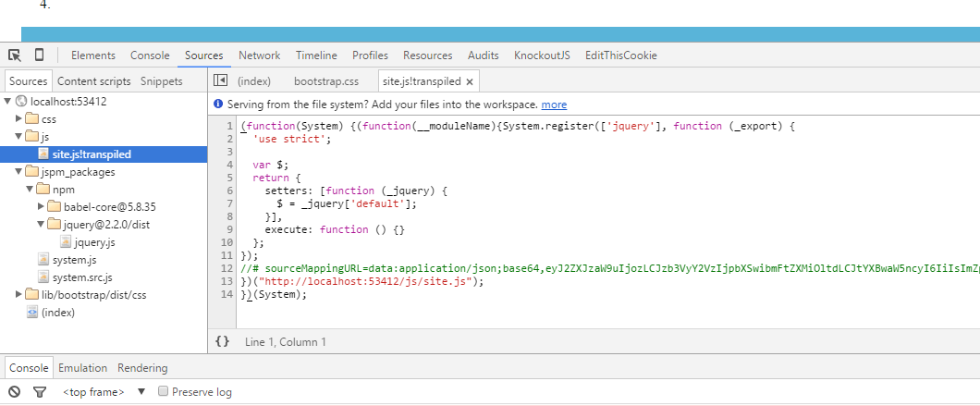Click line number 12 in the gutter
Viewport: 980px width, 406px height.
coord(227,268)
